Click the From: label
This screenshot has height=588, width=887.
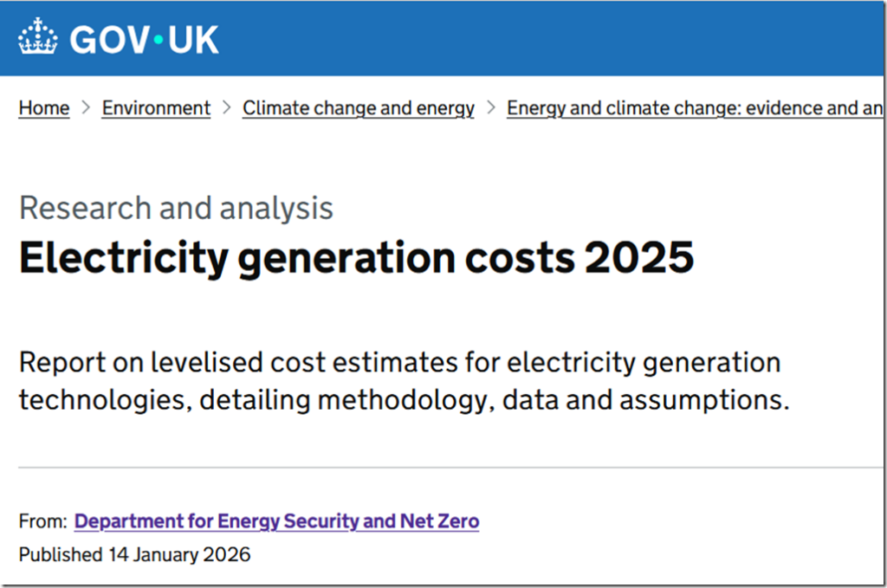(x=42, y=521)
